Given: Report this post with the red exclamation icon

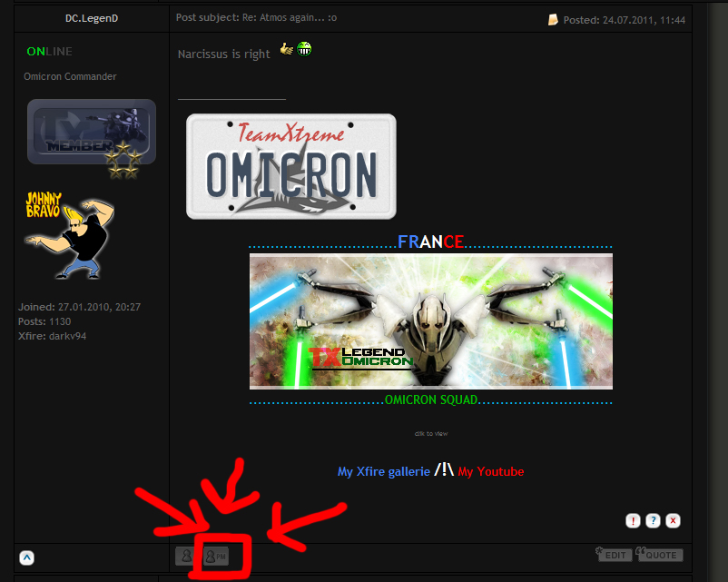Looking at the screenshot, I should [x=633, y=520].
